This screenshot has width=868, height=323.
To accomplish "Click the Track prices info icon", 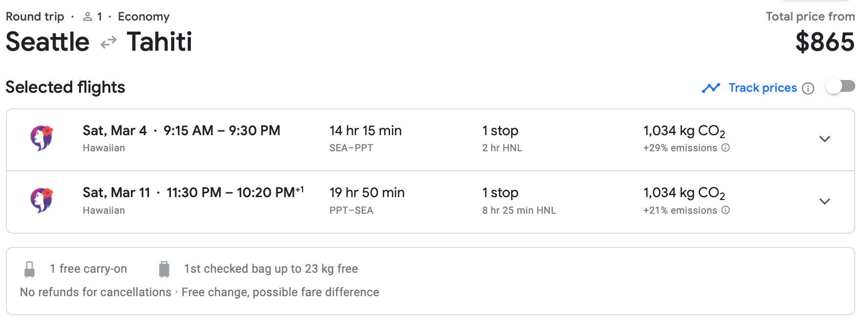I will tap(808, 88).
